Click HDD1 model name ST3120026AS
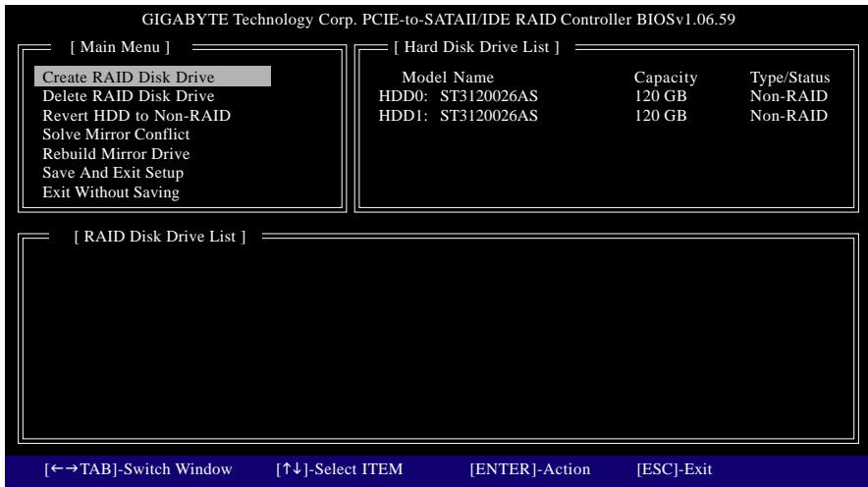The width and height of the screenshot is (868, 487). (x=489, y=115)
